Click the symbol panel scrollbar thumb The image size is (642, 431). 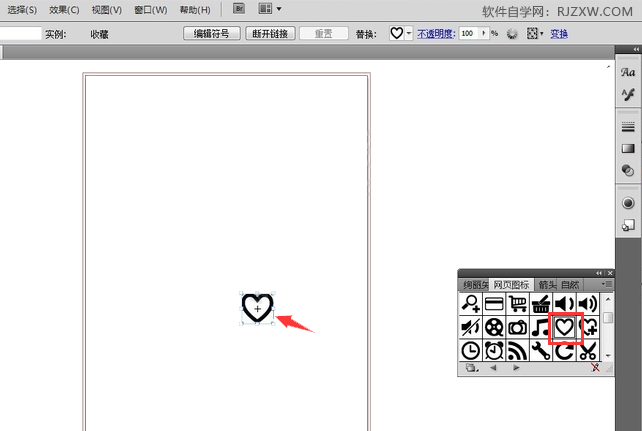[x=608, y=318]
